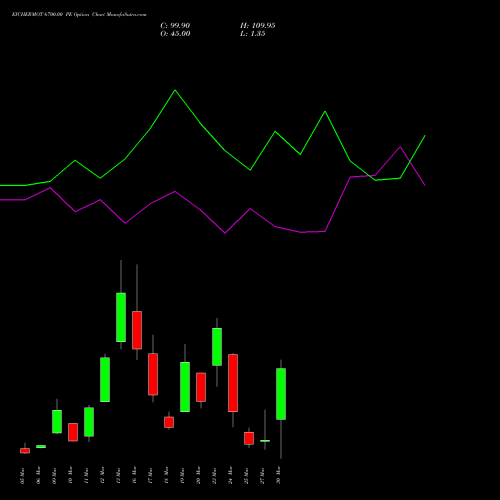This screenshot has width=500, height=500.
Task: Click the EICHERMOT 6700.00 PE chart title
Action: coord(79,15)
